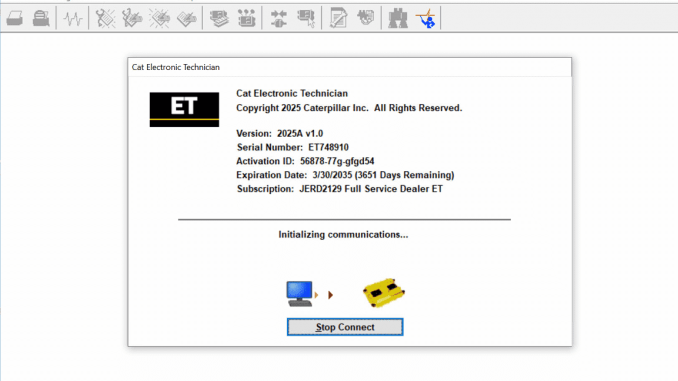Viewport: 678px width, 381px height.
Task: Click the Version 2025A v1.0 text
Action: 279,133
